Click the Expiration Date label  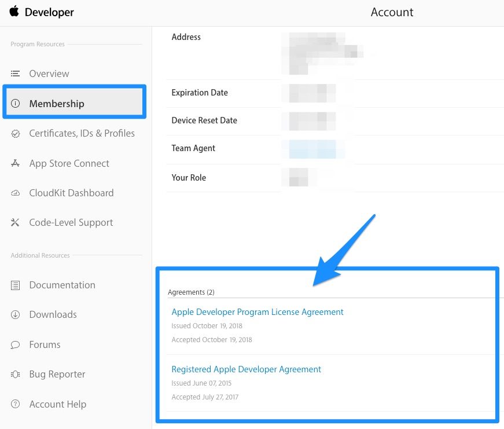200,93
